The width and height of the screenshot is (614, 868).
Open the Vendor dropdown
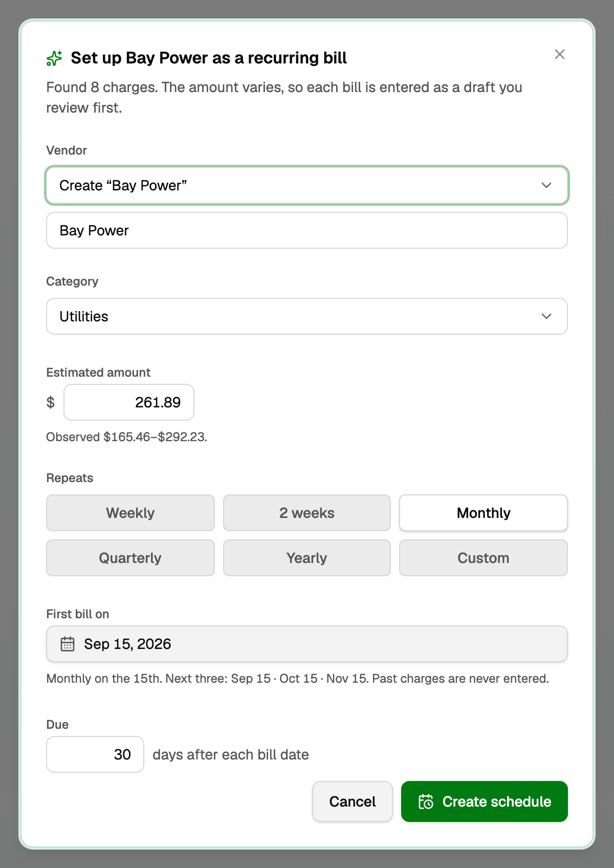307,185
